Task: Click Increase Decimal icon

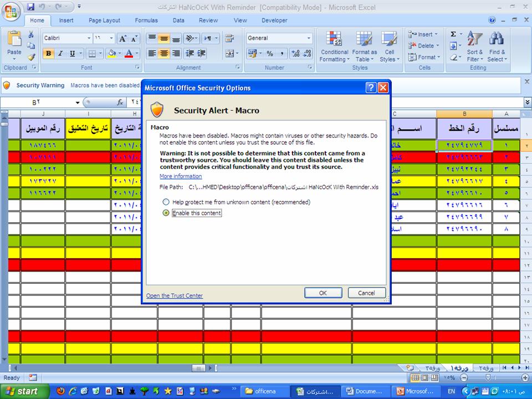Action: [295, 54]
